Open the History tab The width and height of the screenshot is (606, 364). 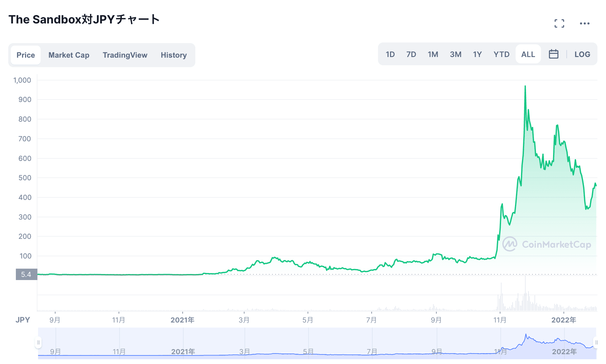pyautogui.click(x=173, y=55)
